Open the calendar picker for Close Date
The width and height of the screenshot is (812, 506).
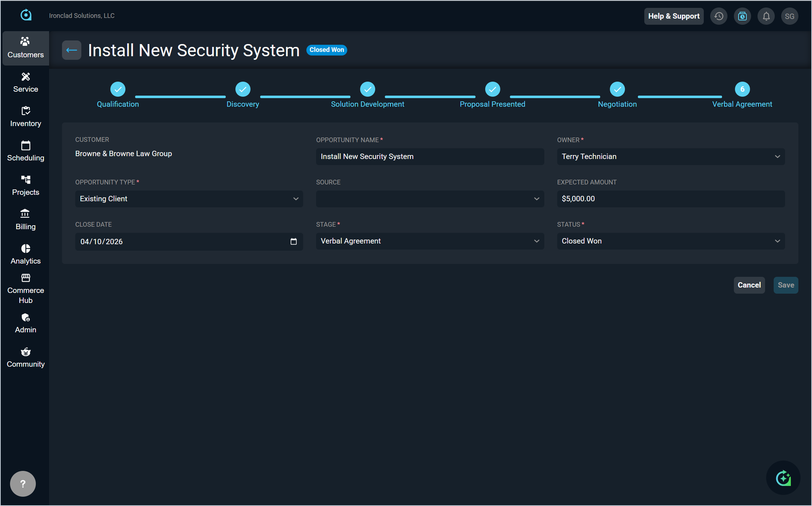pyautogui.click(x=293, y=241)
